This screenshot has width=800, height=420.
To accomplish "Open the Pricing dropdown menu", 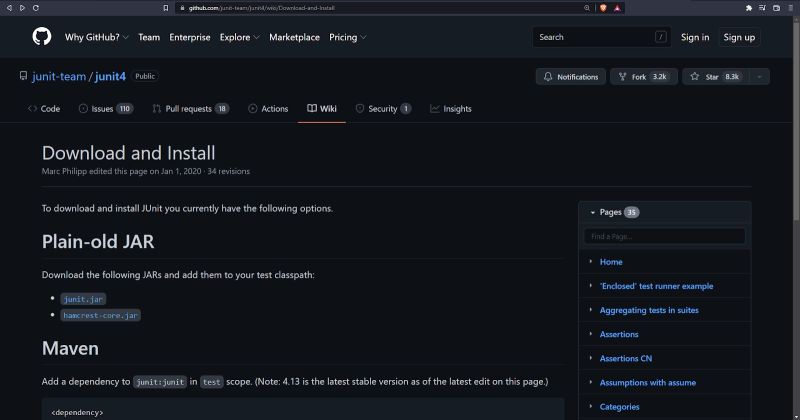I will (x=348, y=37).
